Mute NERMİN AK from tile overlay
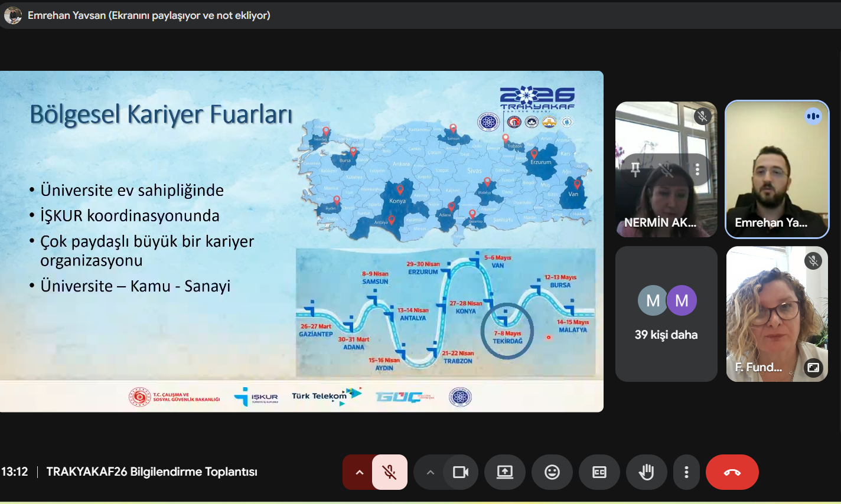The width and height of the screenshot is (841, 504). click(x=666, y=170)
